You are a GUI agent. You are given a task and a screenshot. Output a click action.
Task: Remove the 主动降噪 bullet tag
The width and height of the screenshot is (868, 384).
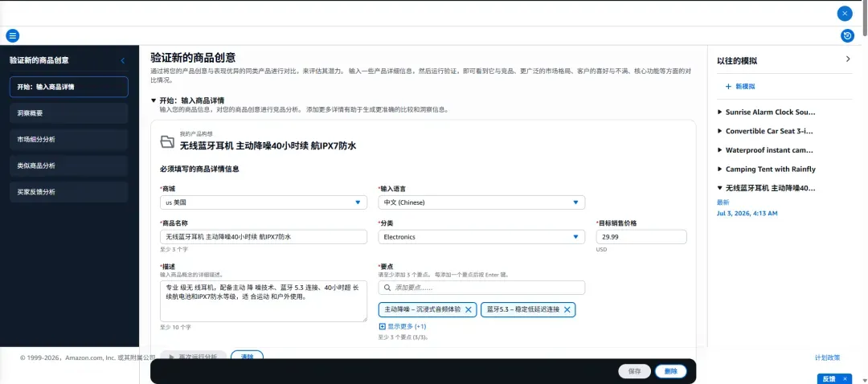click(469, 310)
